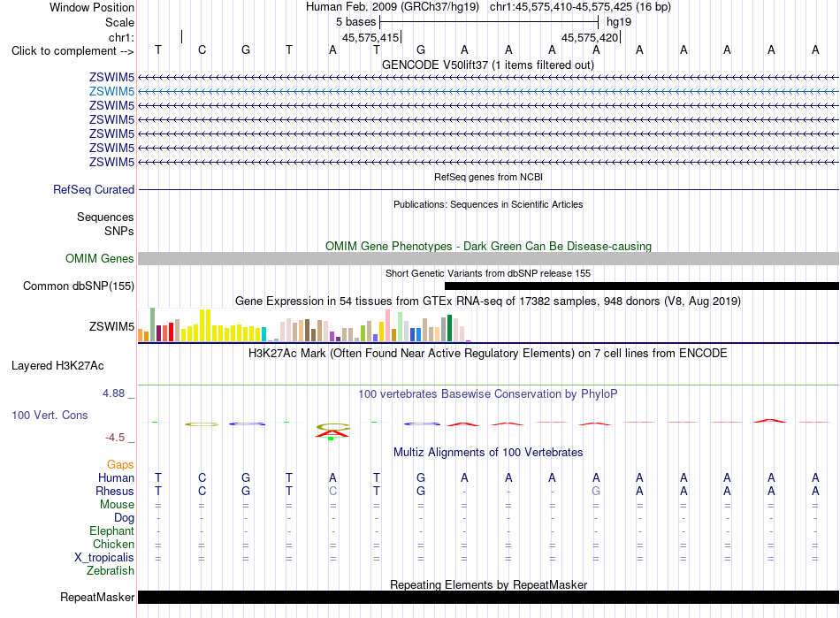Select the Chicken species row label

click(x=113, y=544)
